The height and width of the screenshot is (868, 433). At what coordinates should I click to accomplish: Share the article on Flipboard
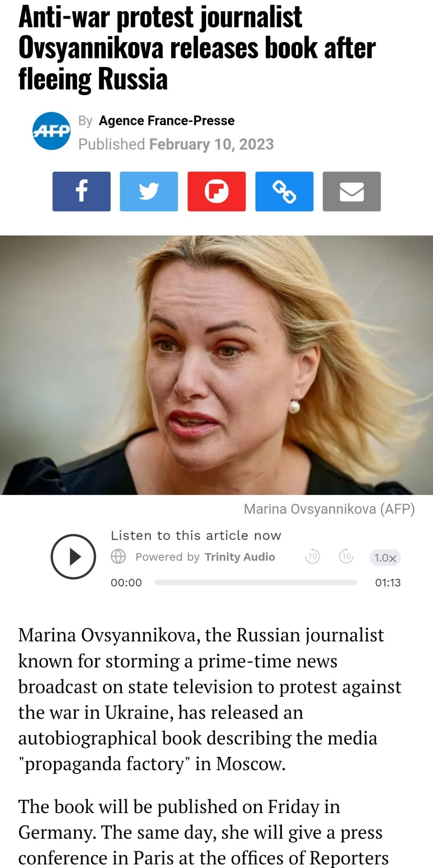tap(216, 191)
